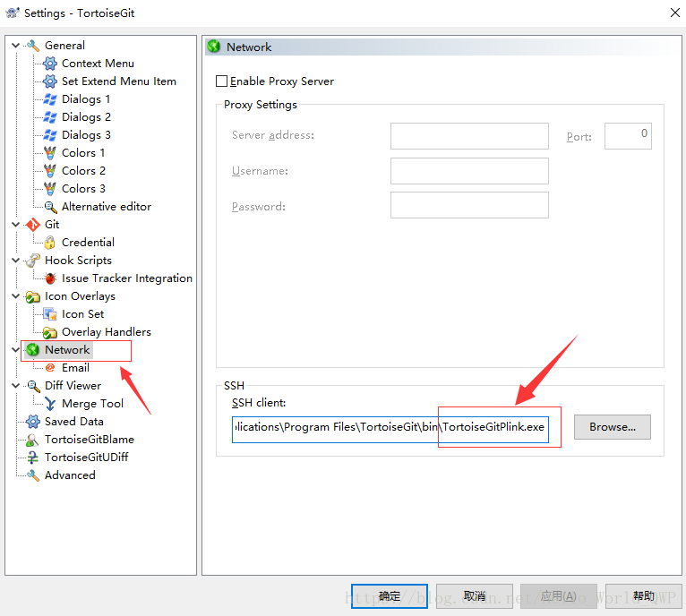The image size is (686, 616).
Task: Select Merge Tool in the tree
Action: [93, 404]
